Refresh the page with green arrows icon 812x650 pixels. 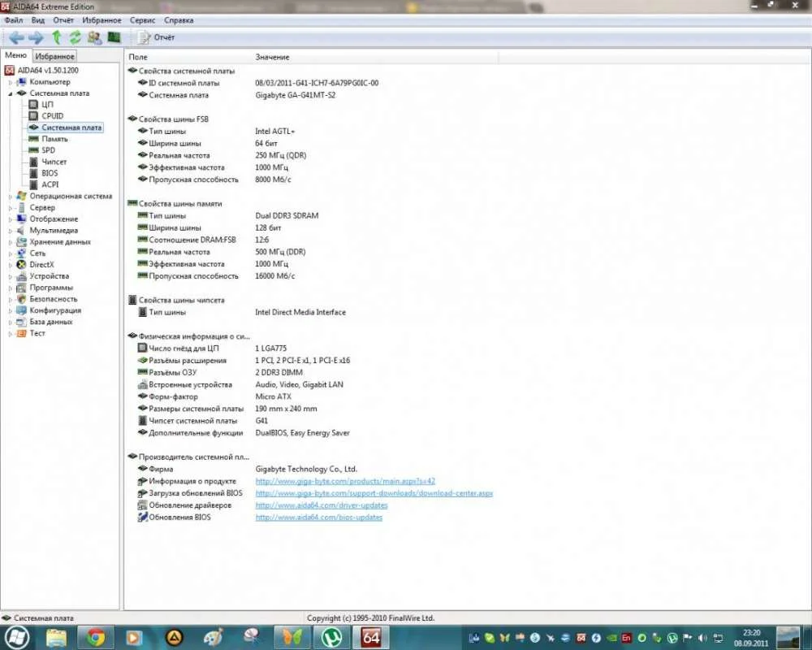coord(76,37)
